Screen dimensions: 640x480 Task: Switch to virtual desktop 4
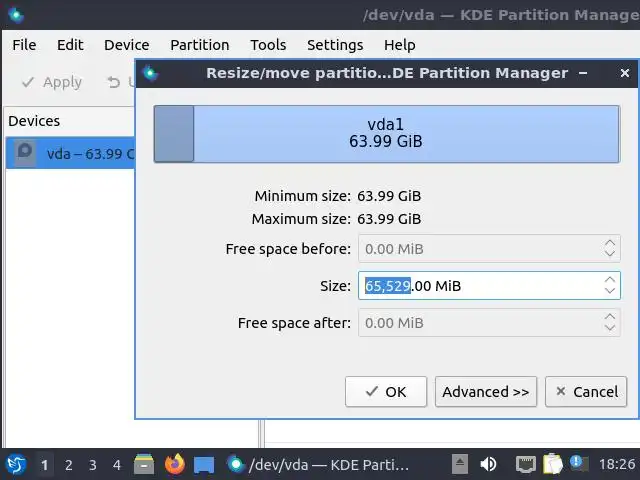(x=117, y=464)
